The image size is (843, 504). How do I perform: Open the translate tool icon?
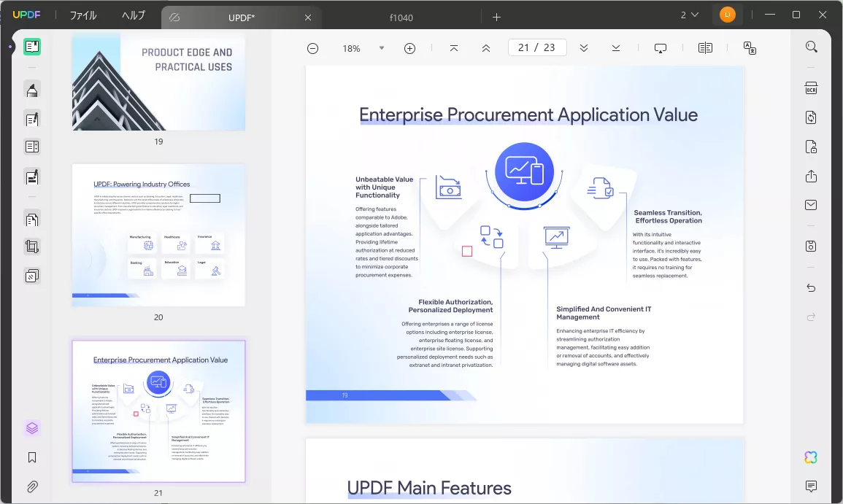point(750,48)
